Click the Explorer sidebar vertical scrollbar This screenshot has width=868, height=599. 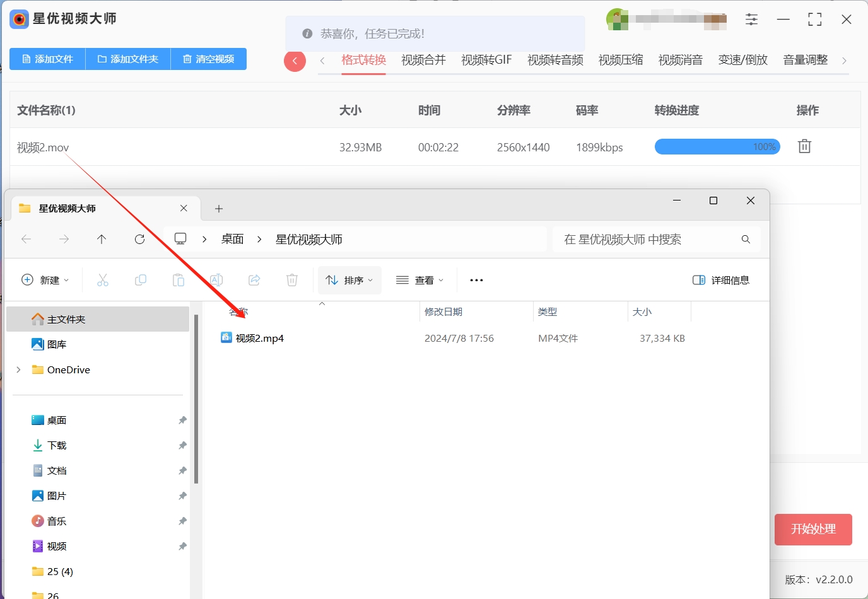pyautogui.click(x=196, y=398)
